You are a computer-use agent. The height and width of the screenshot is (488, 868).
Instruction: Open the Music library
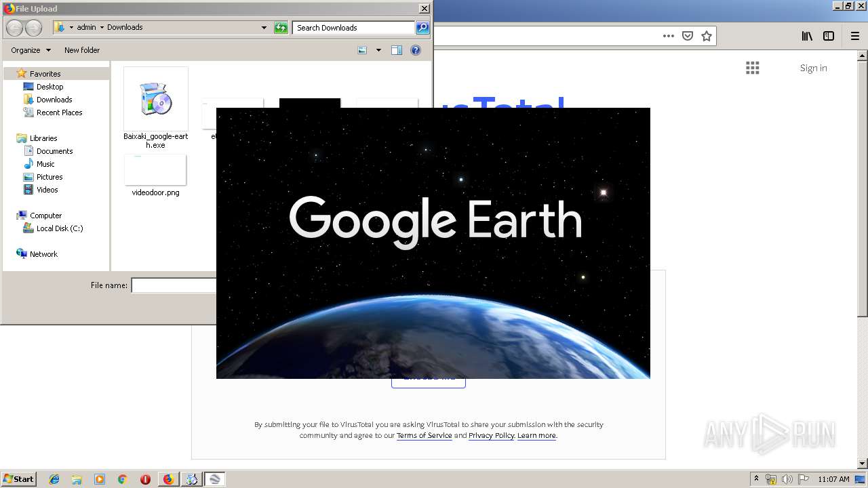(x=45, y=164)
